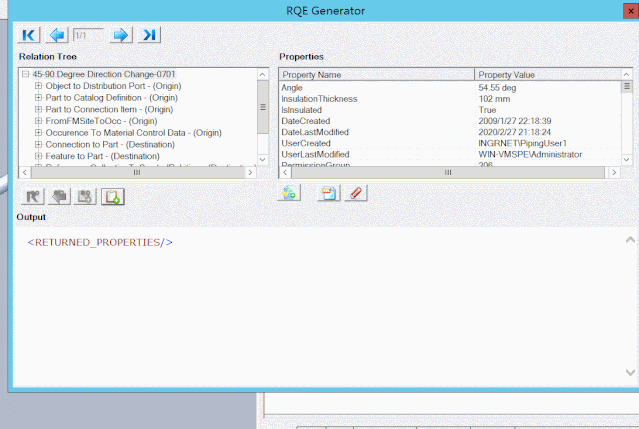Expand Occurence To Material Control Data node
The height and width of the screenshot is (429, 639).
(38, 133)
